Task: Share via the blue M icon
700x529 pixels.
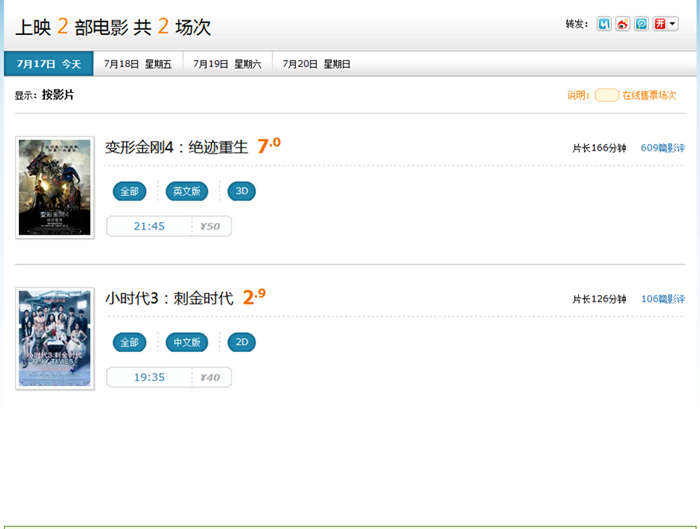Action: (x=604, y=24)
